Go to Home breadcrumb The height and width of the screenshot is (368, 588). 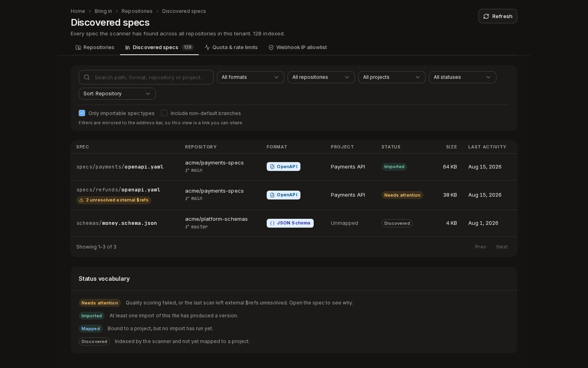click(78, 11)
